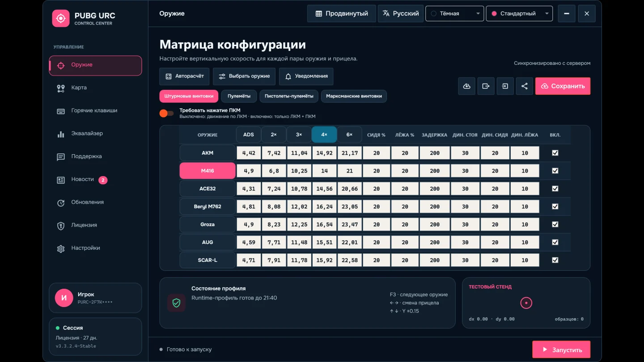Click the Groza 6× value field 23,47
The image size is (644, 362).
pos(350,224)
